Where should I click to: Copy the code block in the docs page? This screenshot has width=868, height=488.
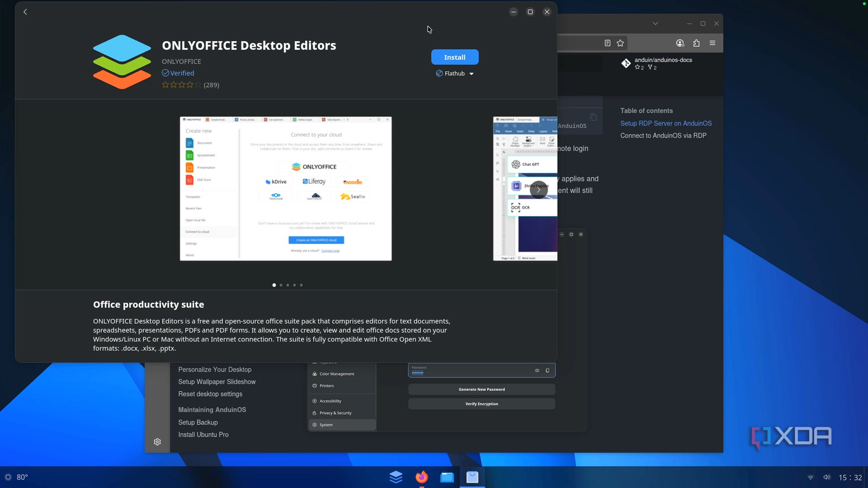pos(594,117)
